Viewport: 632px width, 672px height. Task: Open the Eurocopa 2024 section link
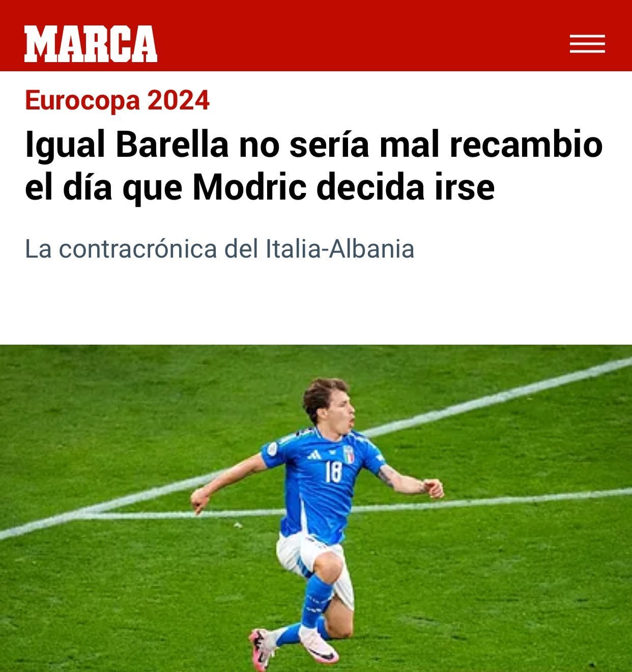click(x=117, y=100)
